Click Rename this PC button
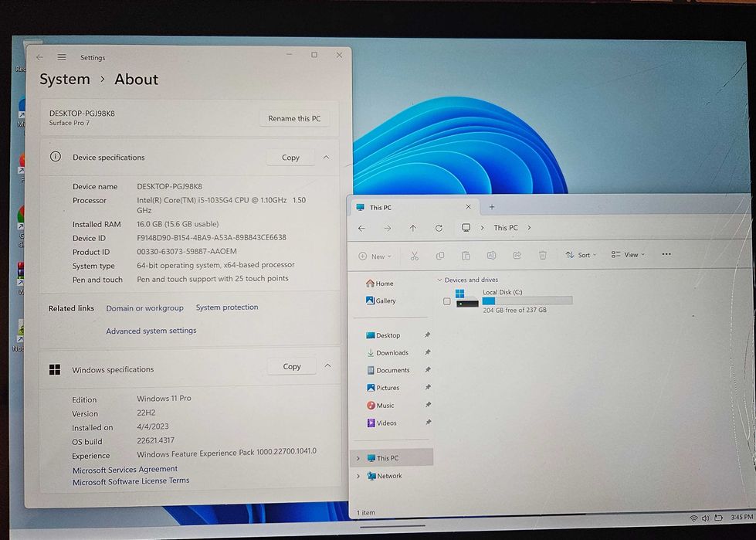The height and width of the screenshot is (540, 756). [294, 119]
